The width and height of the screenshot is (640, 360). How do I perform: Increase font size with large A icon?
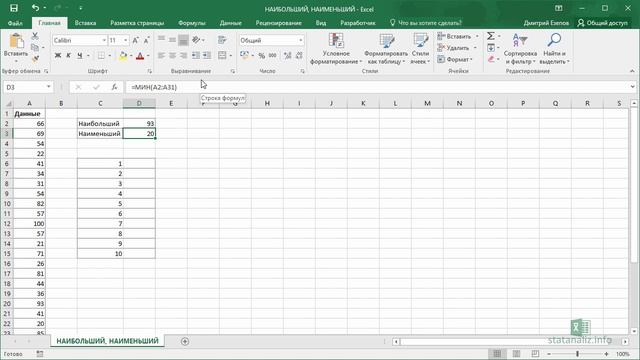(136, 40)
